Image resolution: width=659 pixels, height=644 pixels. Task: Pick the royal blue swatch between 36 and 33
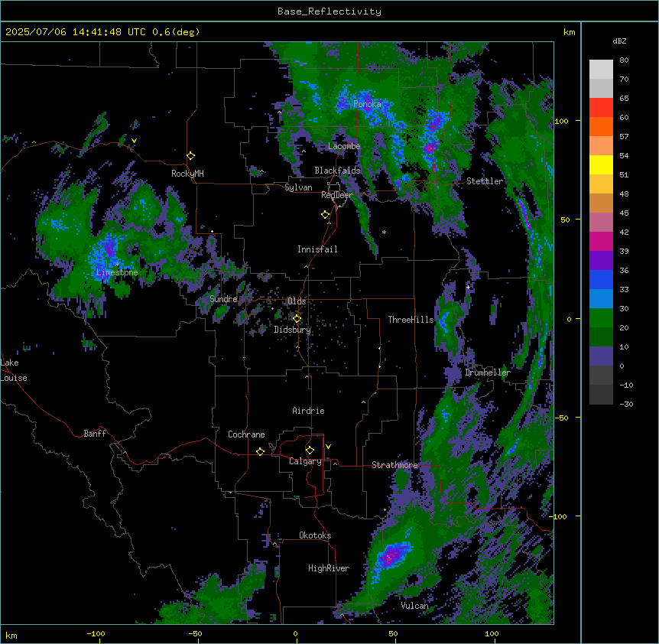point(601,279)
